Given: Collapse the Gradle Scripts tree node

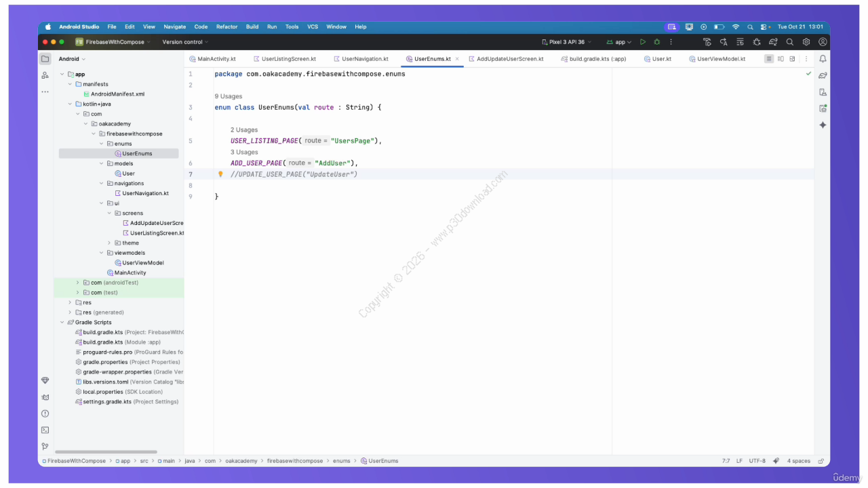Looking at the screenshot, I should click(x=62, y=323).
